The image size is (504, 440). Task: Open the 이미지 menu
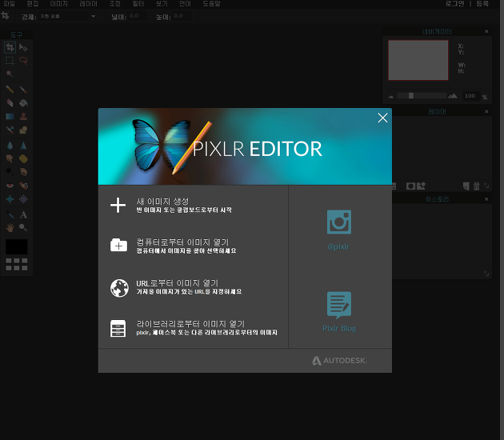[58, 4]
